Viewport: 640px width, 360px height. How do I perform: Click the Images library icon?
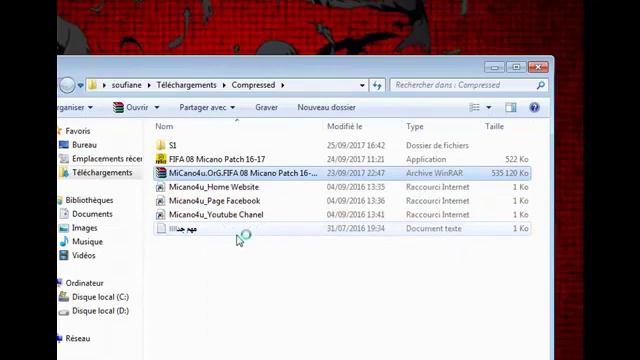click(x=64, y=228)
